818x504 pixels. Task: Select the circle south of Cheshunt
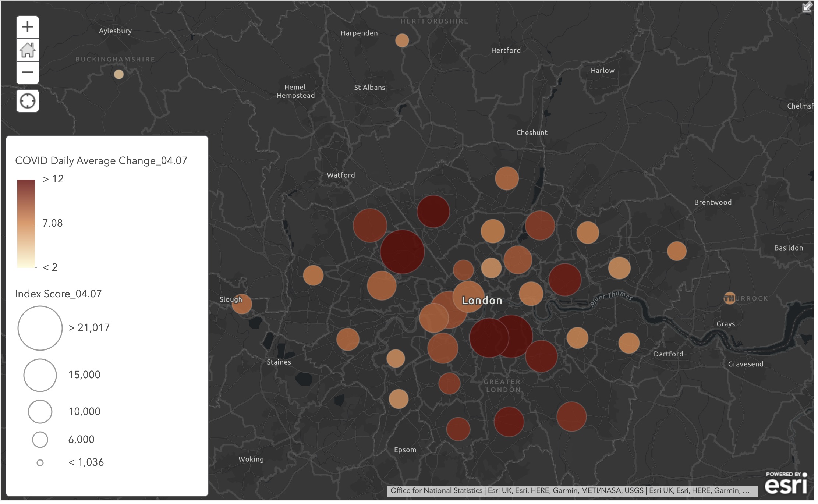tap(507, 178)
